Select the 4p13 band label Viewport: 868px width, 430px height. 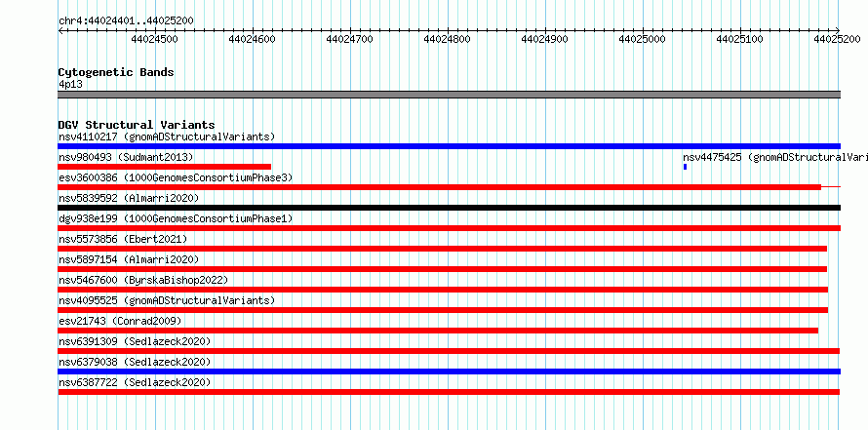click(70, 85)
